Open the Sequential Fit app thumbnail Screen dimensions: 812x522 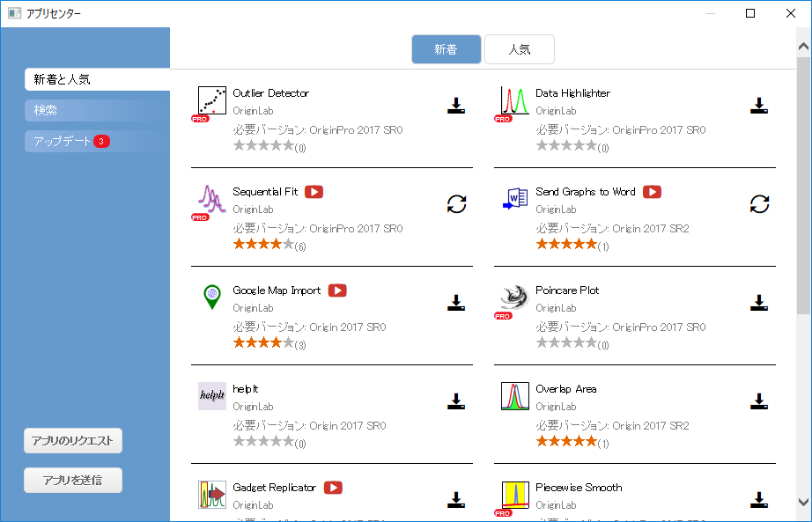tap(211, 199)
